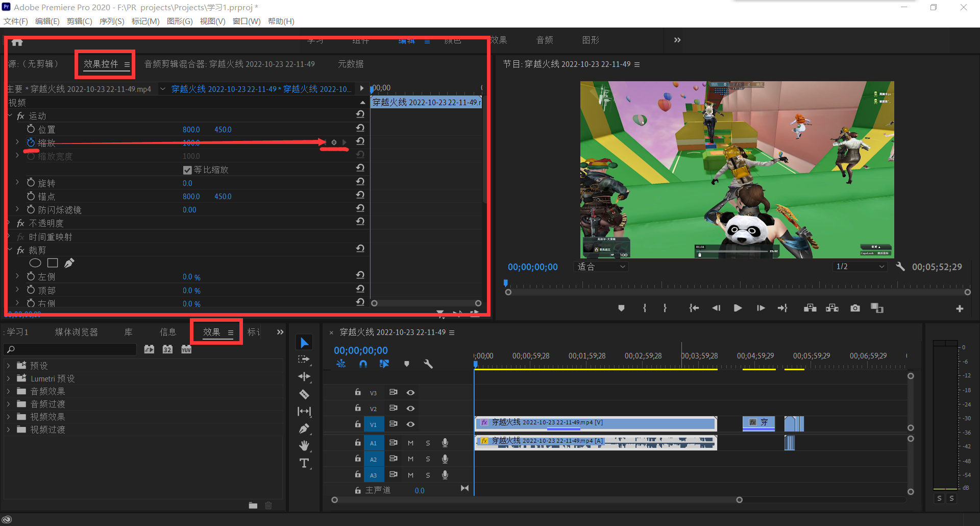Select the Type tool
The height and width of the screenshot is (526, 980).
pyautogui.click(x=304, y=463)
